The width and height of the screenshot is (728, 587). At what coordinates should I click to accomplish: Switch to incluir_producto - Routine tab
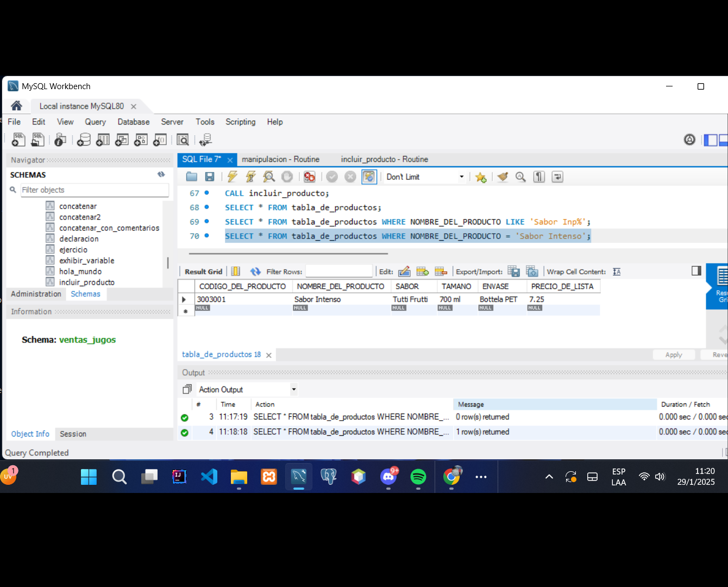click(385, 159)
